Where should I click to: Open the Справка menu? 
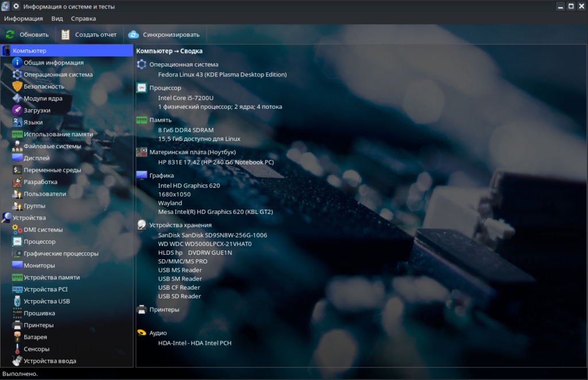tap(83, 18)
